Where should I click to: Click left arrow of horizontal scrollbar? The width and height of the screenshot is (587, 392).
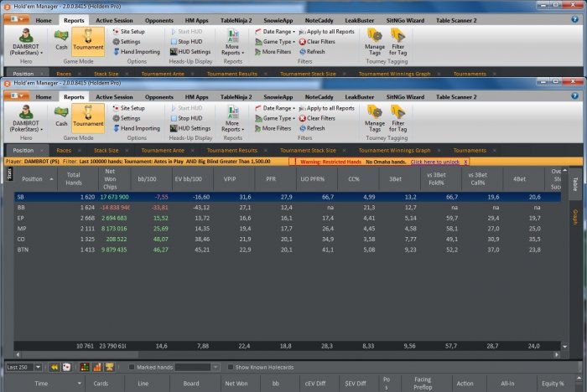pos(18,354)
